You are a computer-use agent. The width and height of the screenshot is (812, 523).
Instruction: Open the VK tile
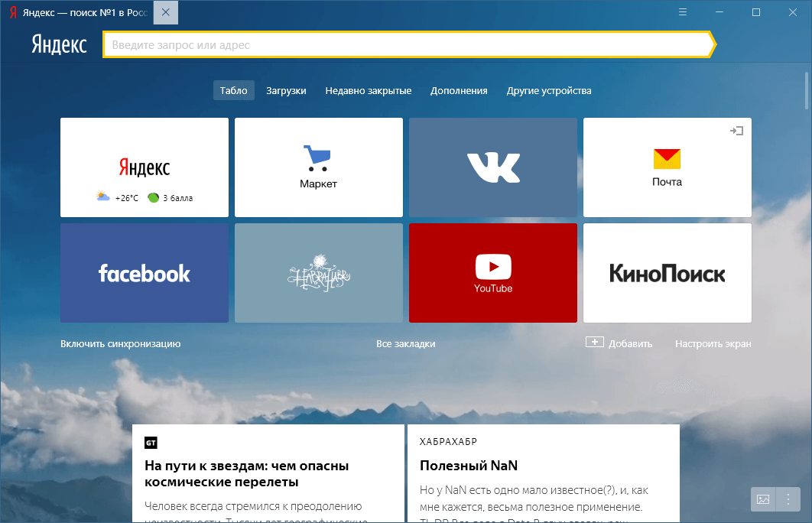pos(492,167)
